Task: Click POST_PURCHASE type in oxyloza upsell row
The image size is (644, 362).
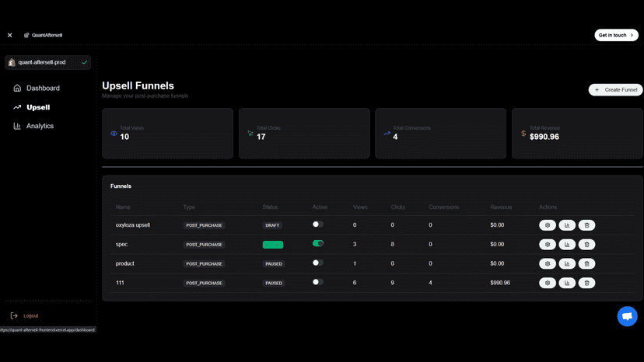Action: 204,226
